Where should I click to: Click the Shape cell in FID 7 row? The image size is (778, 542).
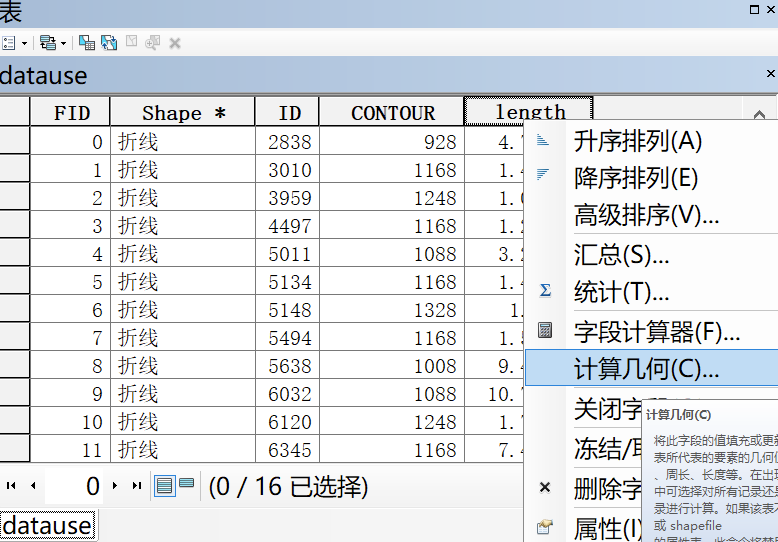click(183, 338)
